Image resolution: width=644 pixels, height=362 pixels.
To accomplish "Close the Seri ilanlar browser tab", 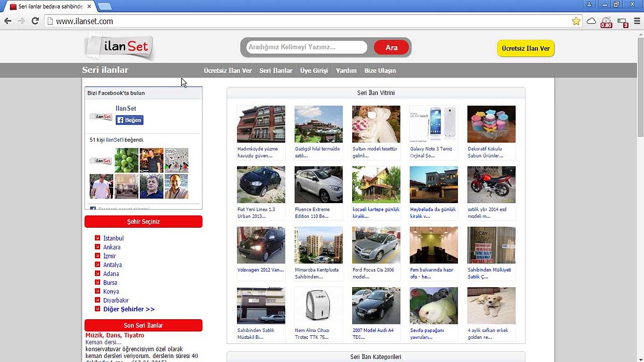I will click(x=90, y=7).
